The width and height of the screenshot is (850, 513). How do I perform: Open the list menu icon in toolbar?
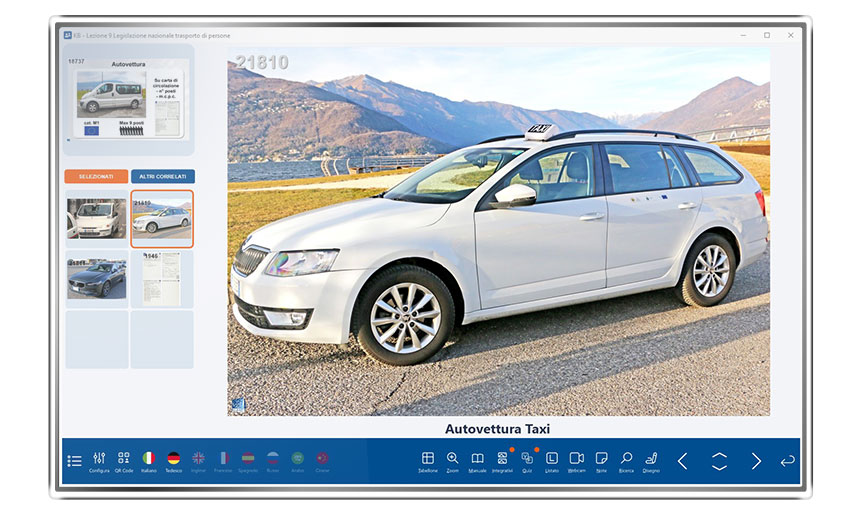[74, 461]
